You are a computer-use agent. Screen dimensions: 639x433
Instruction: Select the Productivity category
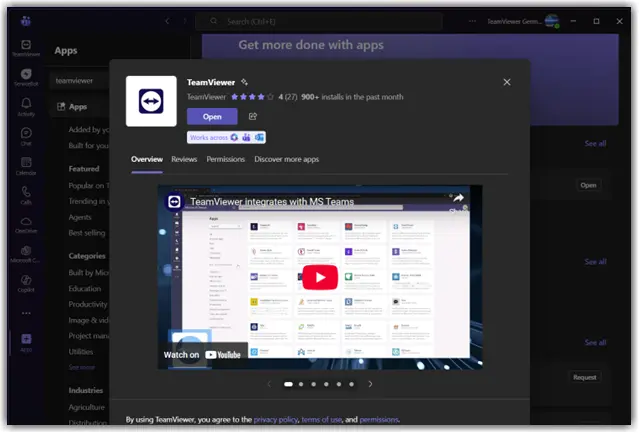[88, 304]
